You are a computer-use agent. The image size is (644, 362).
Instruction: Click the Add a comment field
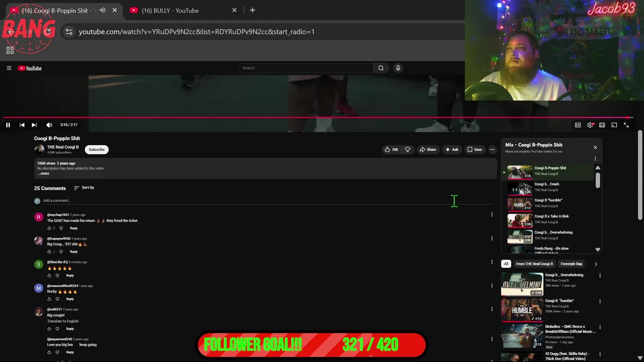pyautogui.click(x=267, y=201)
